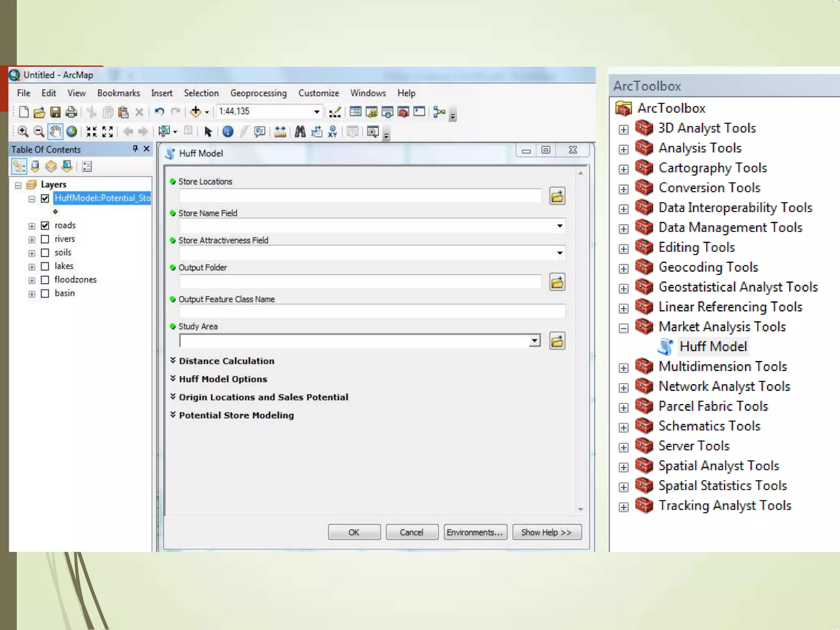Select the Zoom Out tool
The height and width of the screenshot is (630, 840).
[x=39, y=132]
